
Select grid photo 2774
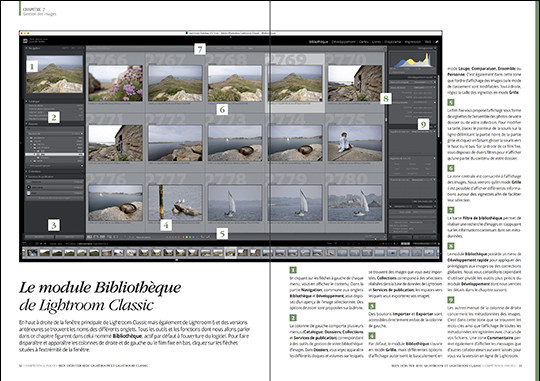coord(295,143)
